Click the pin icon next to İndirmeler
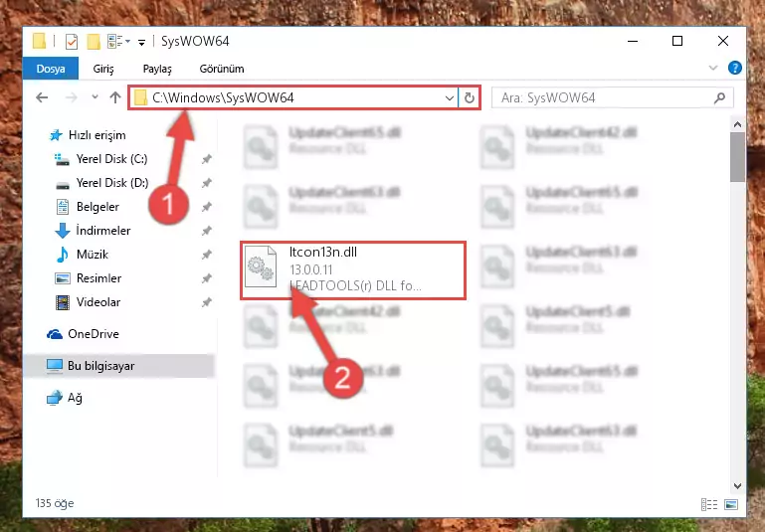The width and height of the screenshot is (765, 532). pos(207,231)
